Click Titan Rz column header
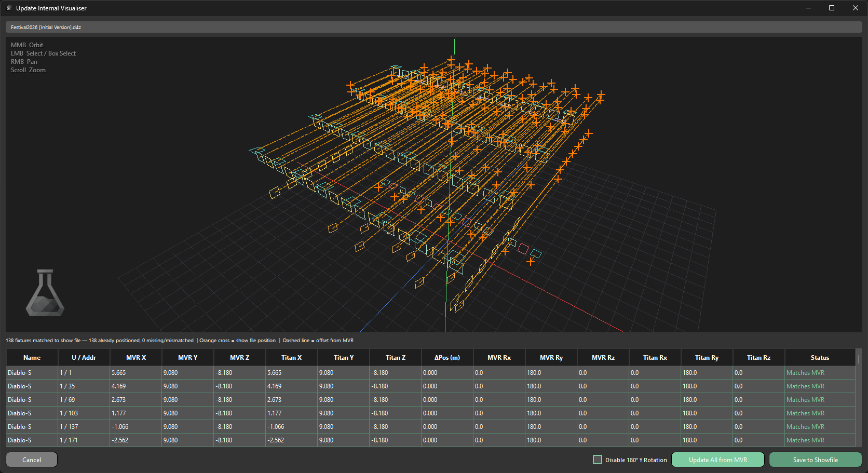 coord(759,357)
